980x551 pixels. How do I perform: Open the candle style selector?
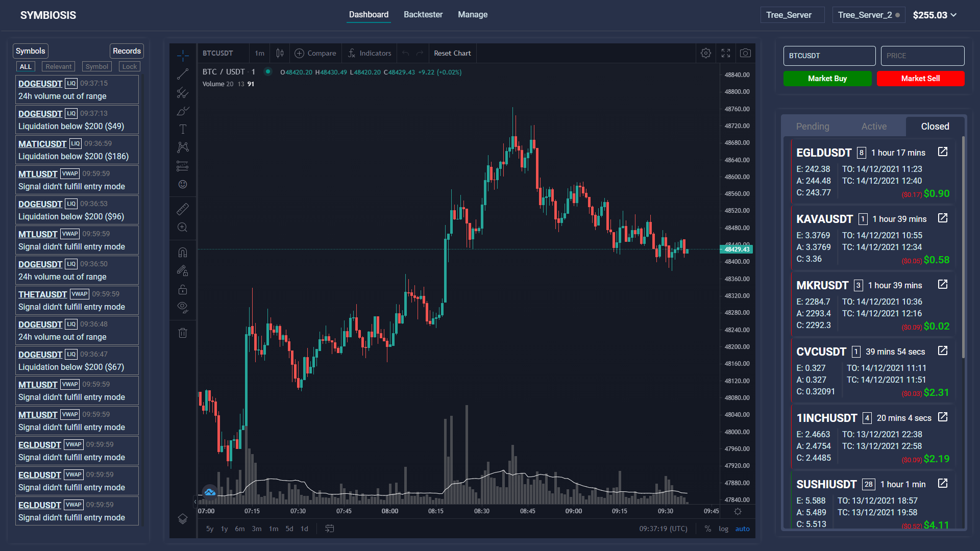tap(279, 53)
